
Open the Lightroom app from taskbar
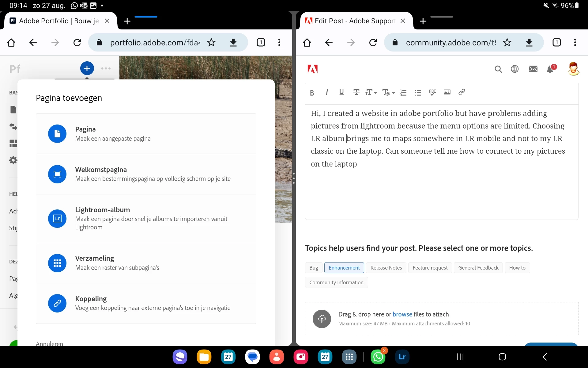coord(402,357)
